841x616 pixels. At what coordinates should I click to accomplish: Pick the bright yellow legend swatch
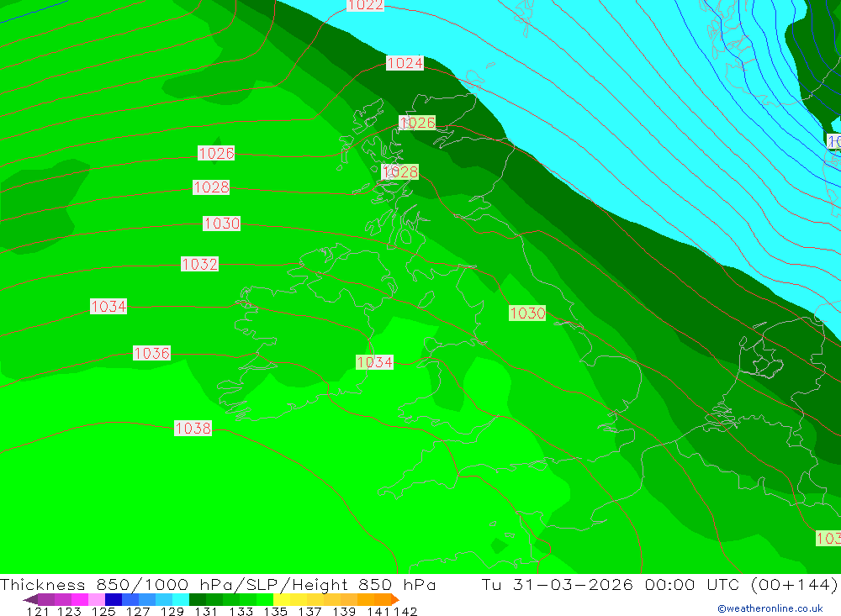282,599
